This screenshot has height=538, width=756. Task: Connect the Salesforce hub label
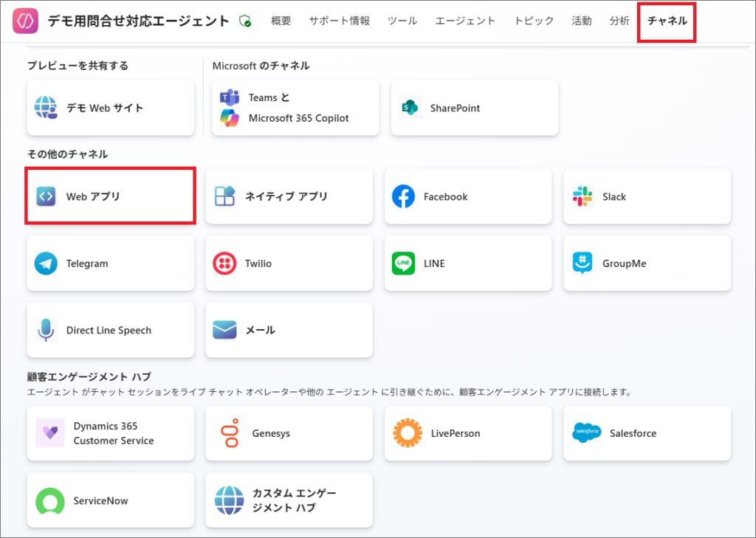click(x=633, y=433)
